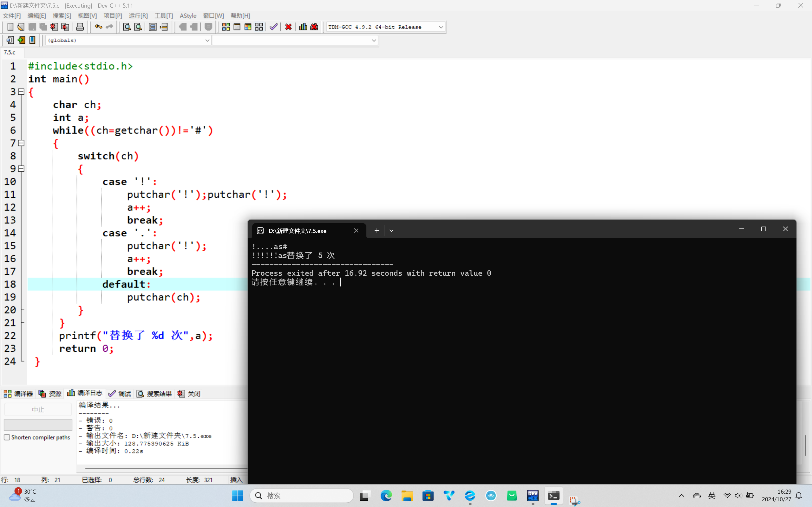Click the red X stop execution icon
The image size is (812, 507).
[288, 27]
